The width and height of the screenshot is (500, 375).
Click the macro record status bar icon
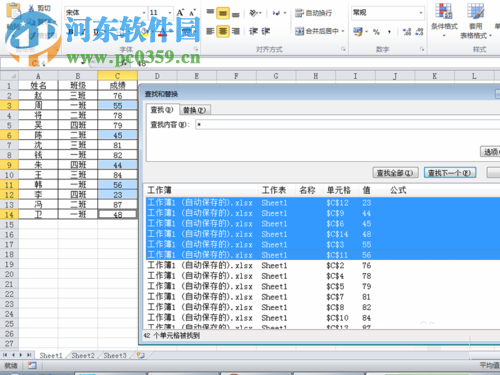[32, 365]
